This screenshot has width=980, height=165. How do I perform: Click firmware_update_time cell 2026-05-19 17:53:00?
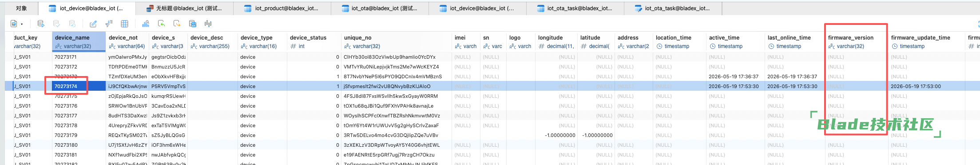pyautogui.click(x=926, y=86)
